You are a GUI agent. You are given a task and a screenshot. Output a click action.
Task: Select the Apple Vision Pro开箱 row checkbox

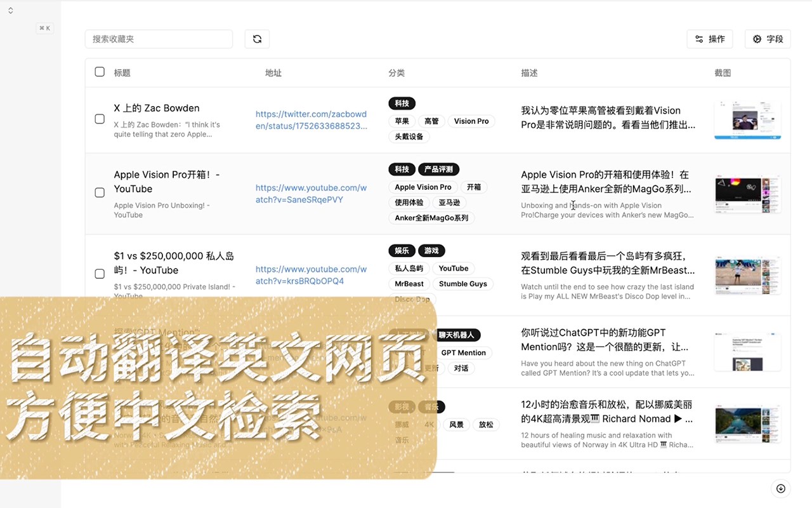click(x=100, y=192)
